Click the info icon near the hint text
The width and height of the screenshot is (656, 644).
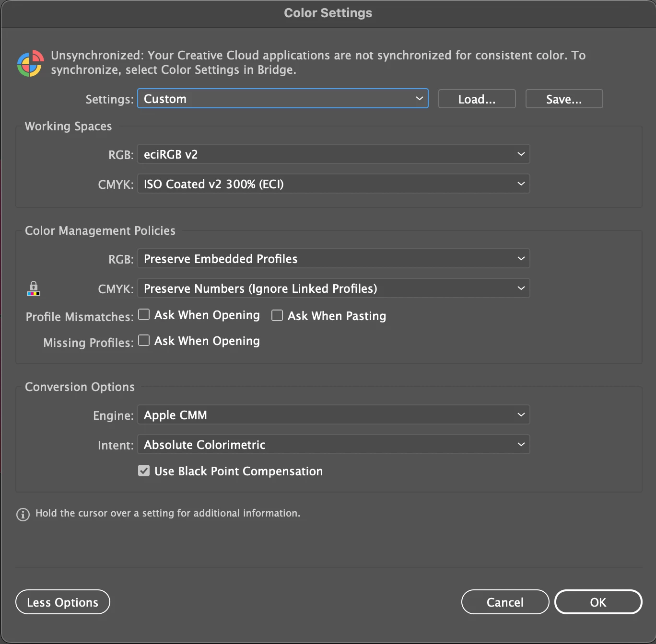23,514
